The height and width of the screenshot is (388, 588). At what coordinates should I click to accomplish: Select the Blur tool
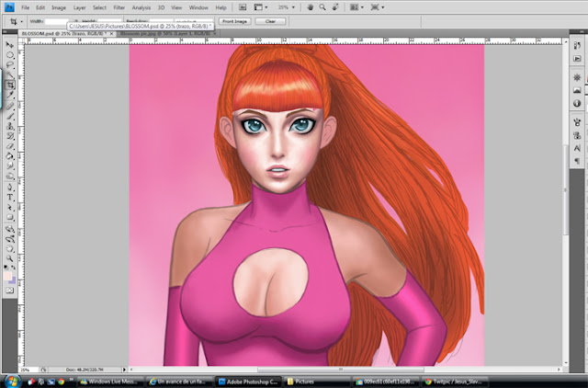pyautogui.click(x=10, y=165)
